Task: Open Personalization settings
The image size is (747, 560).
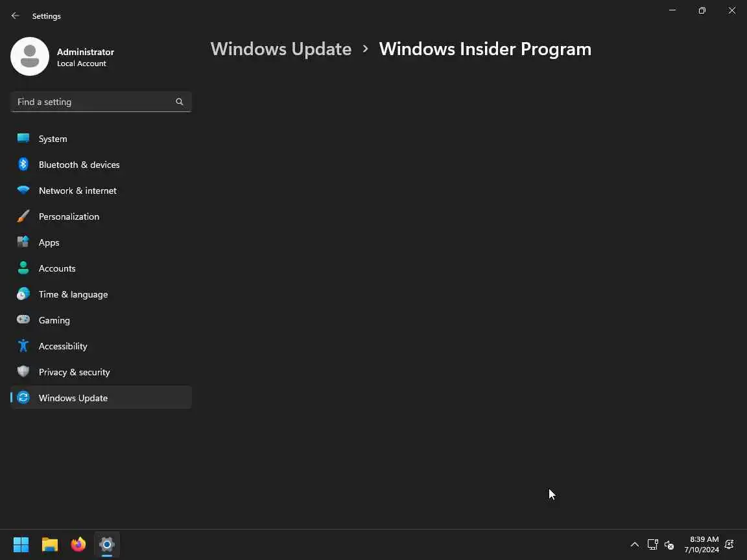Action: 69,216
